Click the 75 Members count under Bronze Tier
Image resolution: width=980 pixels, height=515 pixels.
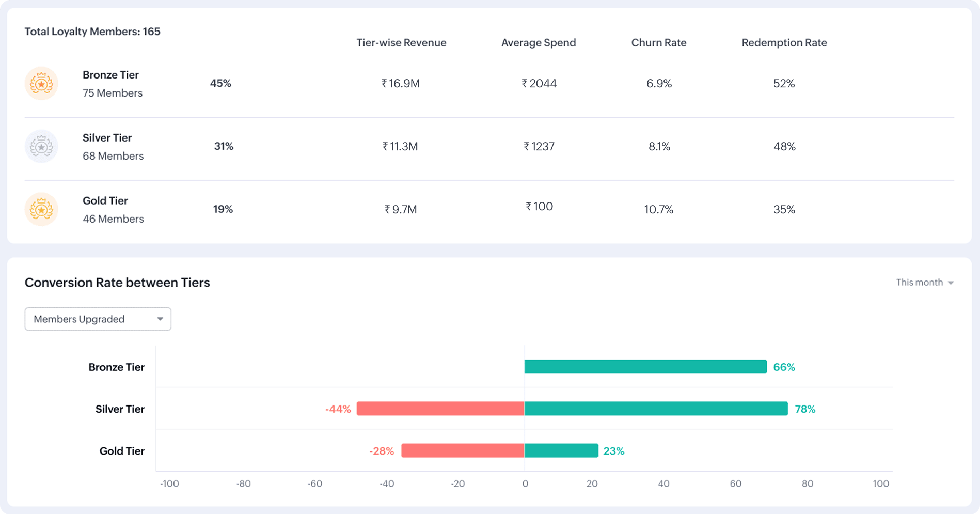click(x=113, y=93)
